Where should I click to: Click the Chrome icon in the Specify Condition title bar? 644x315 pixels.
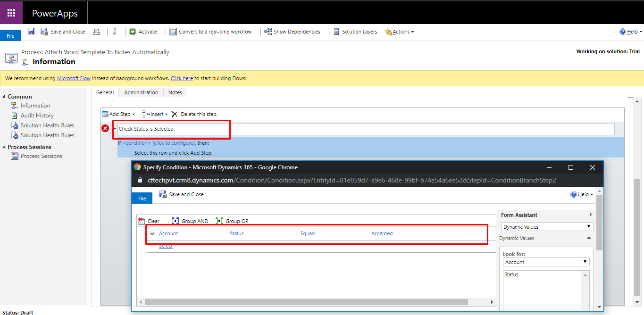coord(137,167)
